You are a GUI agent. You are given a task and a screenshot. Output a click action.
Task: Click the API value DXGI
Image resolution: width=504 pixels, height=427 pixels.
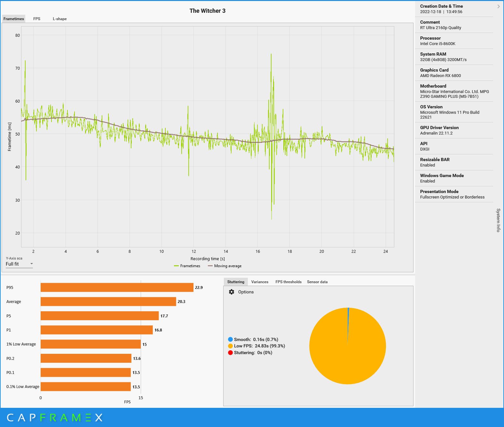pyautogui.click(x=425, y=149)
